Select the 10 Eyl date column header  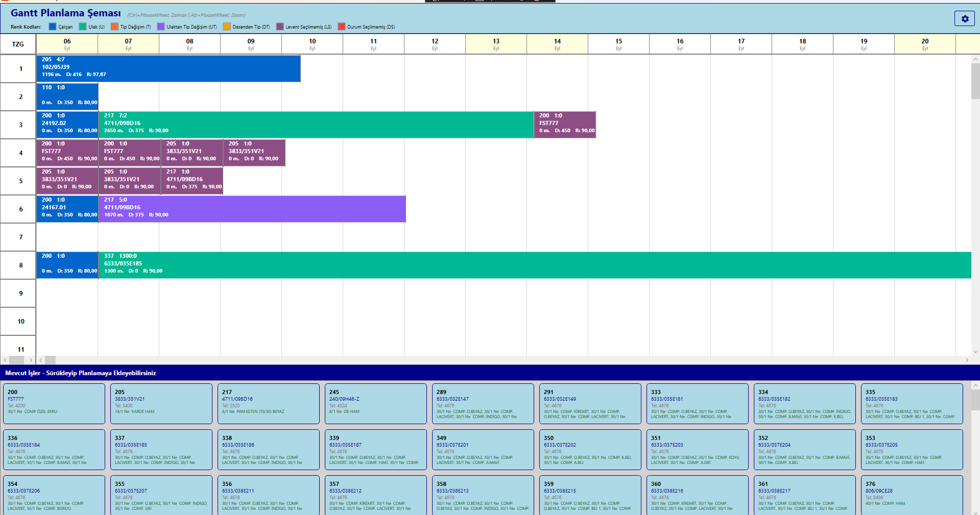[x=312, y=44]
